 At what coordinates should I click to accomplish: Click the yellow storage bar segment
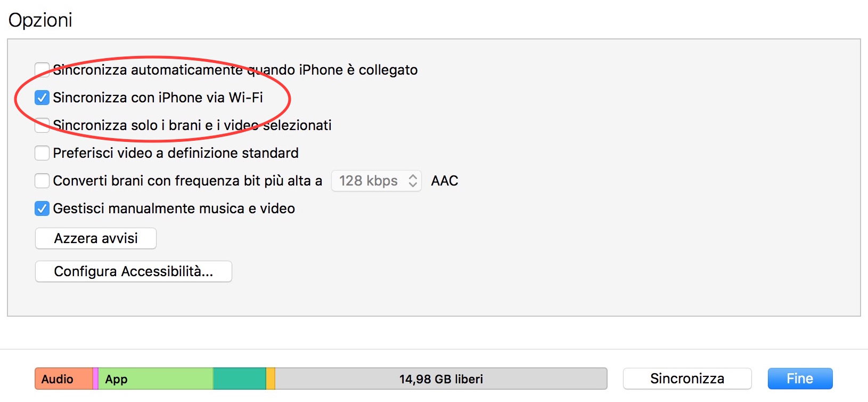click(x=271, y=379)
